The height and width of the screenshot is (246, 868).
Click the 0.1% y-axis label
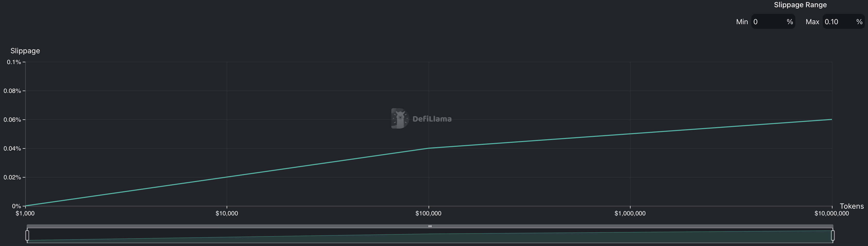pyautogui.click(x=14, y=62)
